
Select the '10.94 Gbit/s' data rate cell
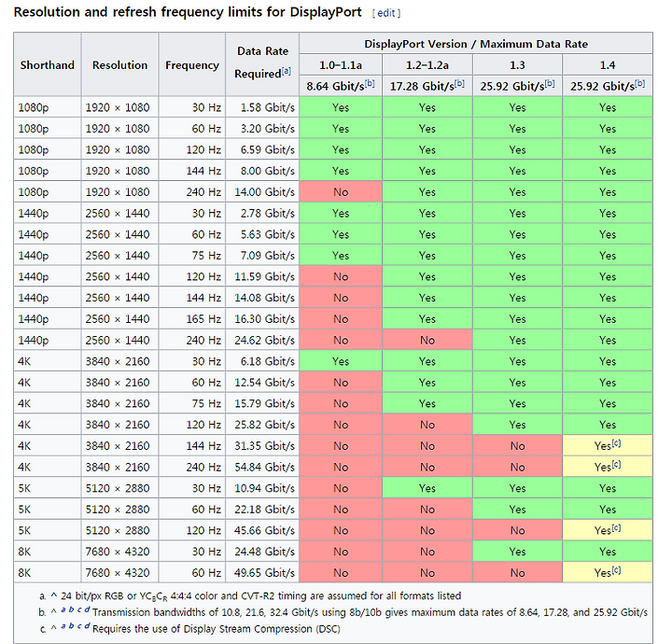pos(262,487)
